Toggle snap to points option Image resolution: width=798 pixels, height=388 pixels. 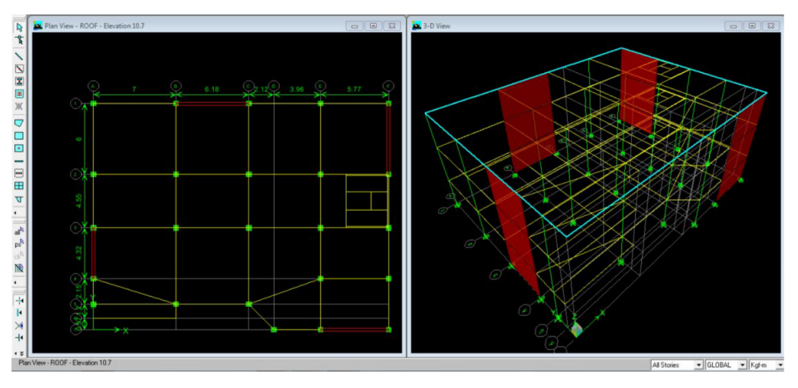pyautogui.click(x=19, y=300)
